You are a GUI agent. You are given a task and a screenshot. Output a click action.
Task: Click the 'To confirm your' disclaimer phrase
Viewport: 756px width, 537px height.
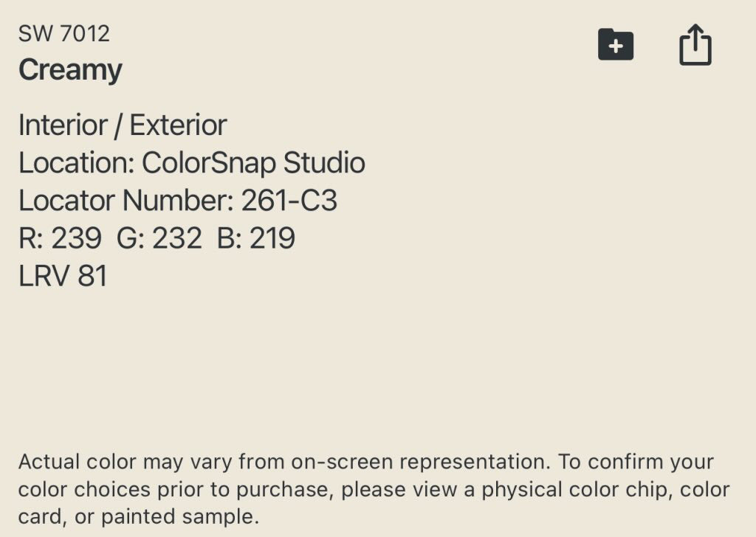click(636, 462)
